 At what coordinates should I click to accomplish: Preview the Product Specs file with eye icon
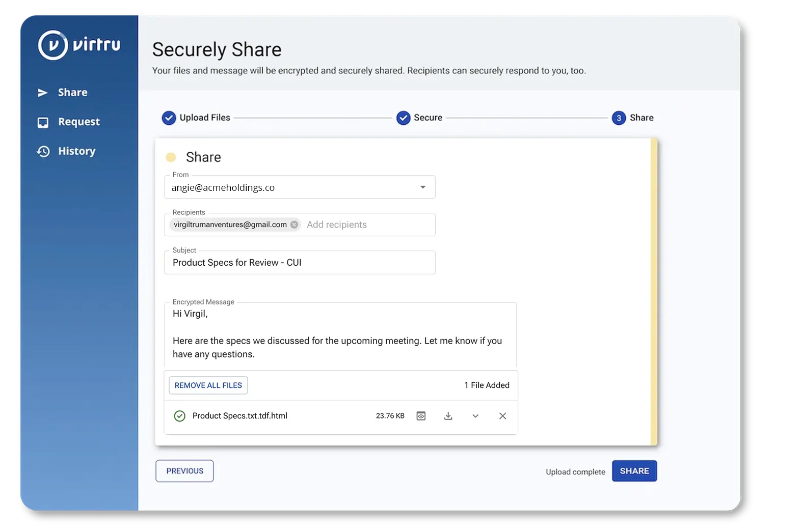(421, 416)
